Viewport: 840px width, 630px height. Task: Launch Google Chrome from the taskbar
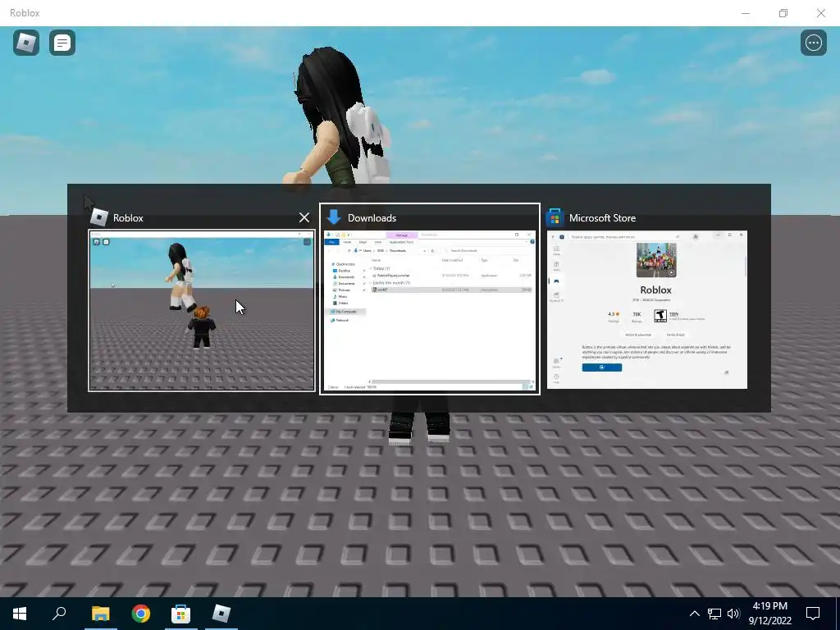tap(141, 614)
